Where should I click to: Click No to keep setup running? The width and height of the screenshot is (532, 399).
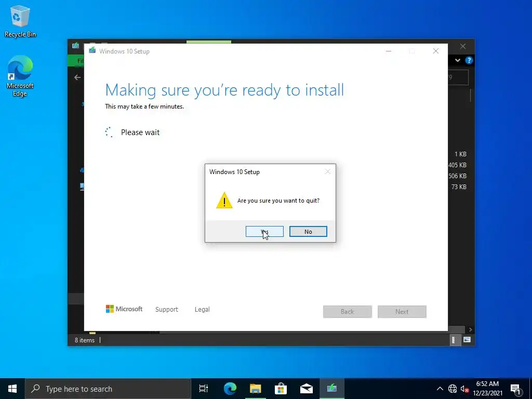(x=308, y=231)
